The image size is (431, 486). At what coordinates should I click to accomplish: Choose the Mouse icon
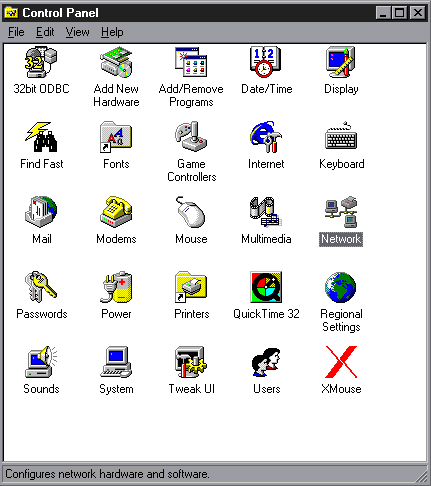[191, 212]
